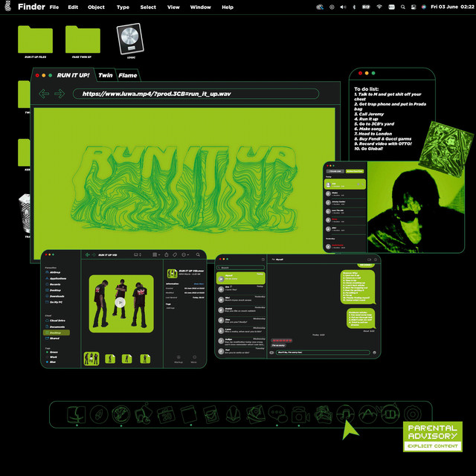This screenshot has width=476, height=476.
Task: Click the Search field in Messages
Action: (240, 268)
